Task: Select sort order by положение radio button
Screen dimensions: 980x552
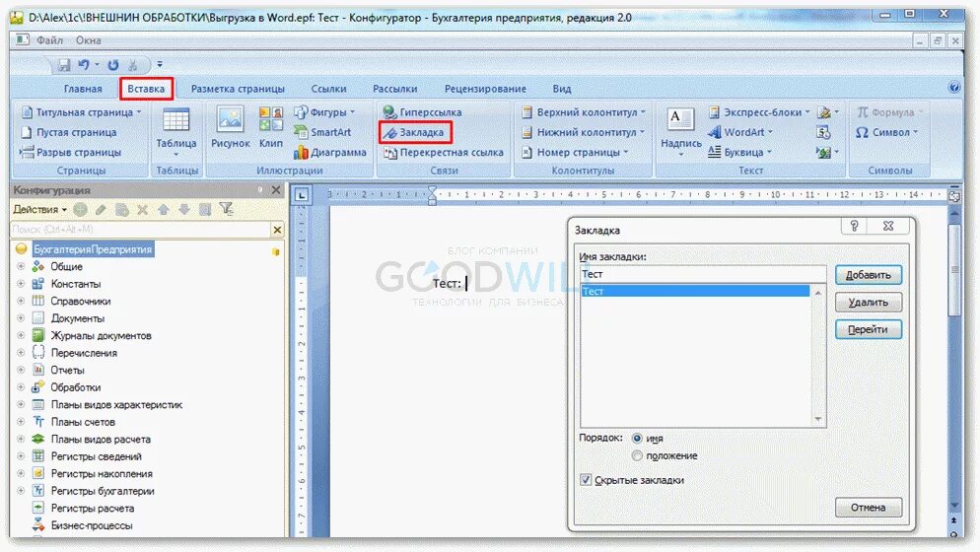Action: point(637,455)
